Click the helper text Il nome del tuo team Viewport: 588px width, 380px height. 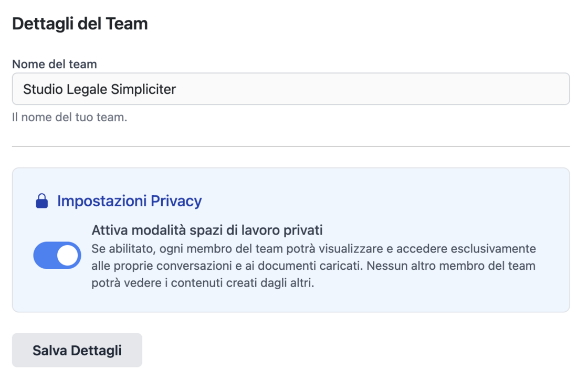pos(69,117)
